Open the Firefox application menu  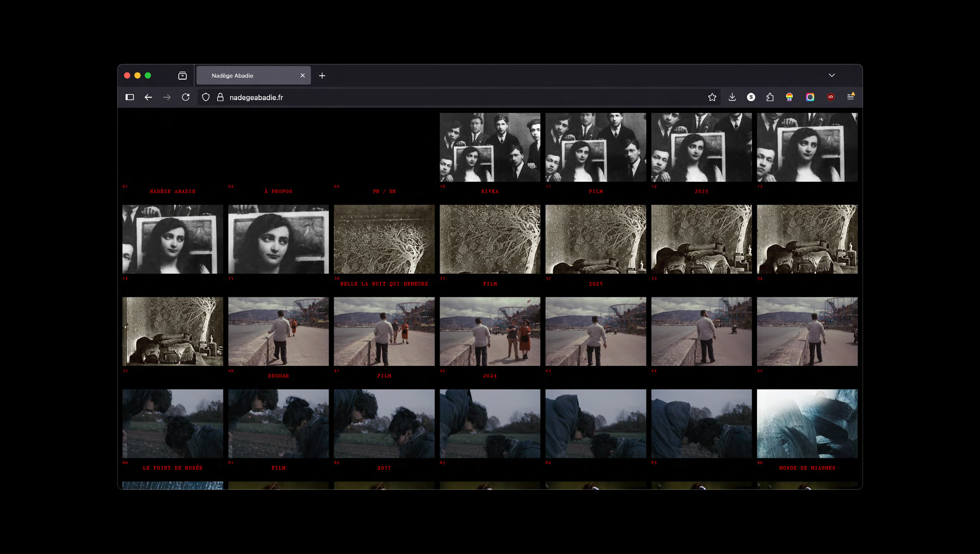click(850, 97)
